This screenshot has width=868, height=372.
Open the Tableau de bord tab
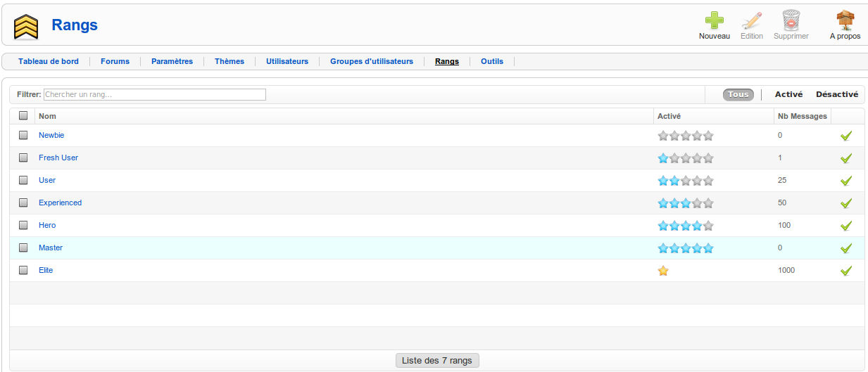pos(49,61)
